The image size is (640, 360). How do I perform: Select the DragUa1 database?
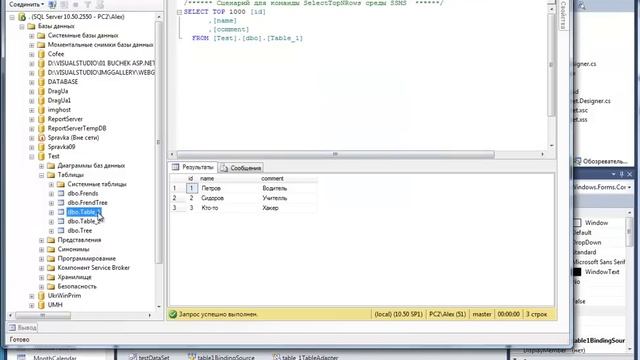[59, 100]
